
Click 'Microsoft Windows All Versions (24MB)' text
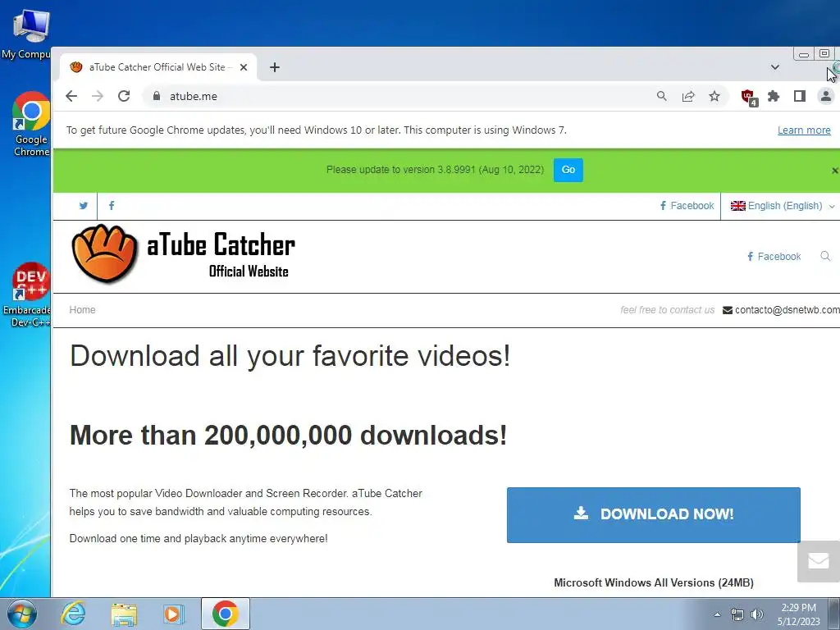click(654, 583)
